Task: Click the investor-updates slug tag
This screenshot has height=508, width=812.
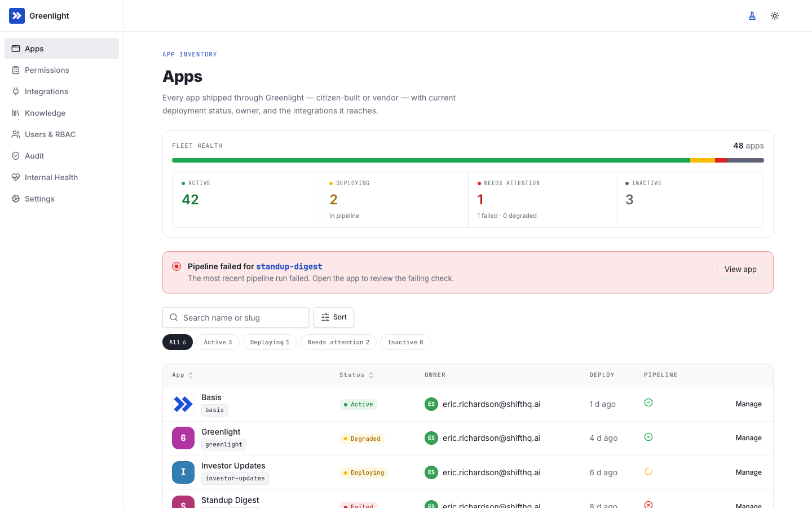Action: pyautogui.click(x=235, y=479)
